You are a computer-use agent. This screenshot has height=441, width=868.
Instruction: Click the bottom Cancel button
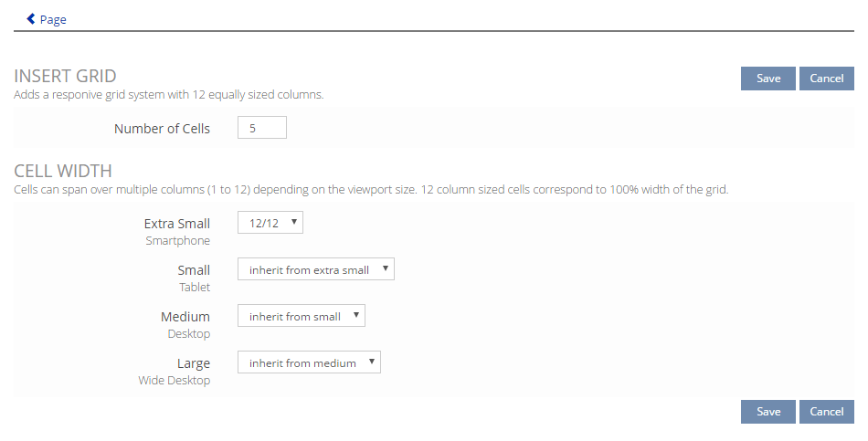(x=826, y=412)
